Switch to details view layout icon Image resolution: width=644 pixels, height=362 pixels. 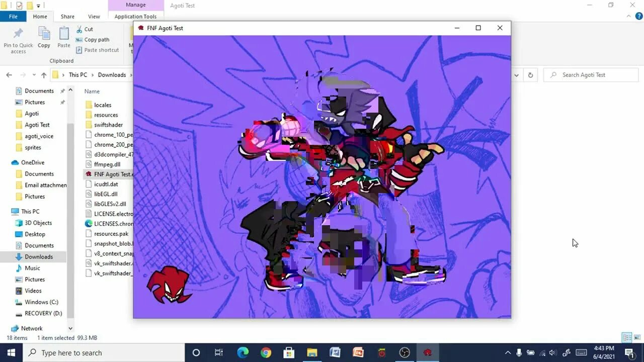(627, 337)
